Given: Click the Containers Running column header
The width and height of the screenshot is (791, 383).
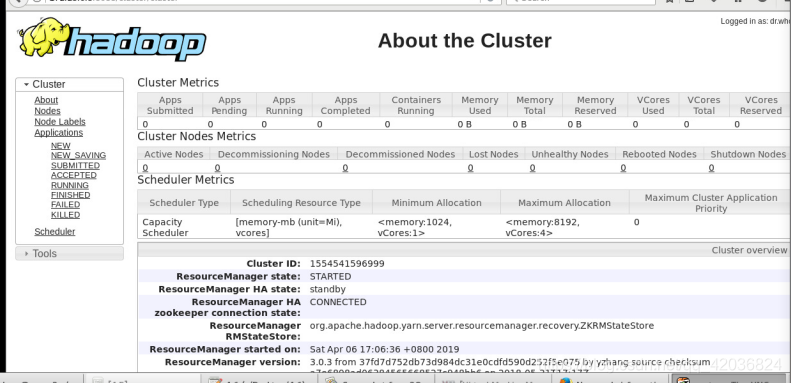Looking at the screenshot, I should (x=416, y=105).
